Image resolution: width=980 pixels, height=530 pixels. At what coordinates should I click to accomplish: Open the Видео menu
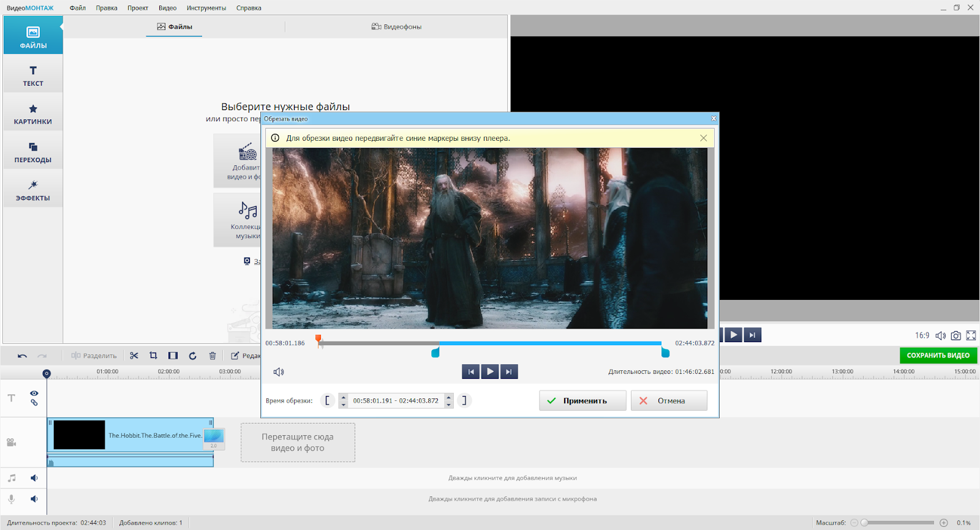pyautogui.click(x=167, y=8)
